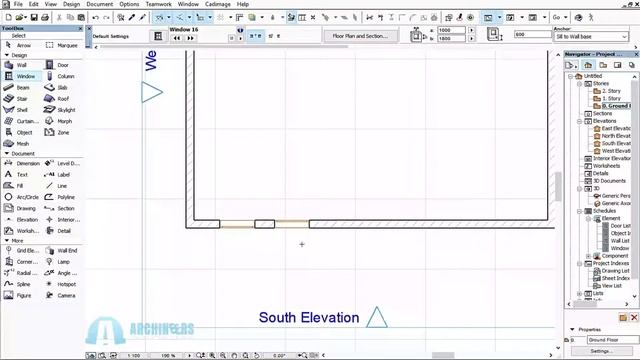The width and height of the screenshot is (640, 360).
Task: Open South Elevation in Navigator
Action: click(x=612, y=144)
